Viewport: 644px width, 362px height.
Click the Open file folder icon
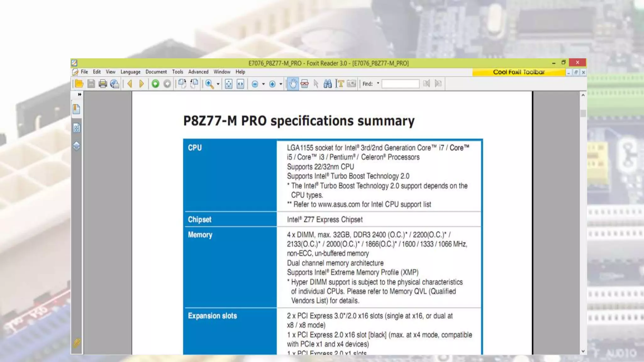coord(79,84)
